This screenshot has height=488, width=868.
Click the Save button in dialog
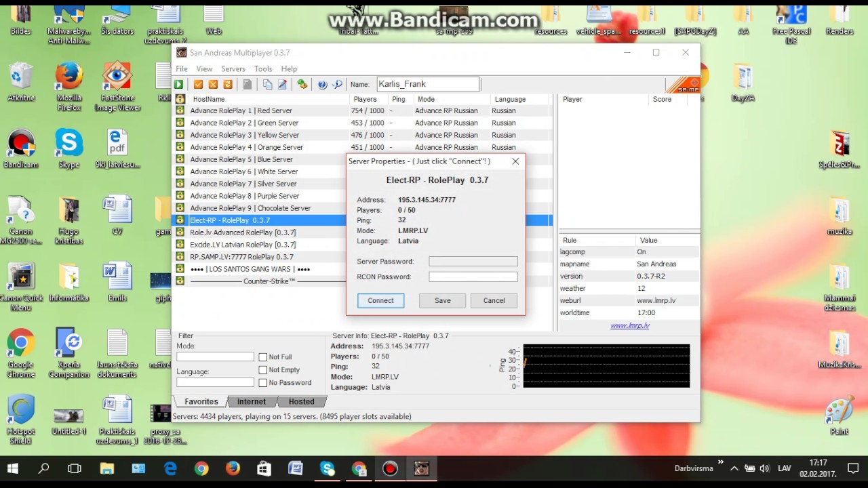[x=443, y=300]
